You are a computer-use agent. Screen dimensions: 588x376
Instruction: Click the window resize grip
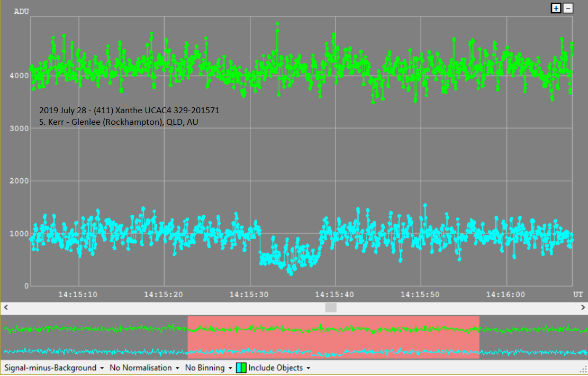click(x=584, y=370)
